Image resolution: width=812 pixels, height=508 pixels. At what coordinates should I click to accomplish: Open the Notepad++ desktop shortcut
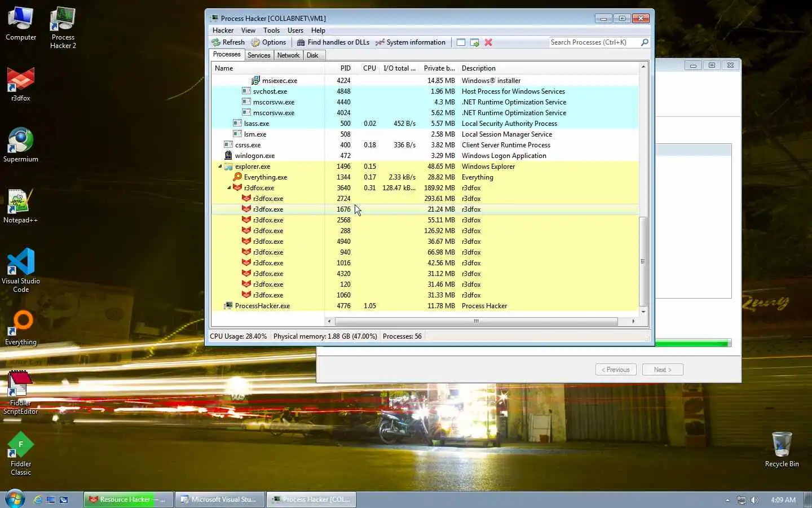(21, 207)
